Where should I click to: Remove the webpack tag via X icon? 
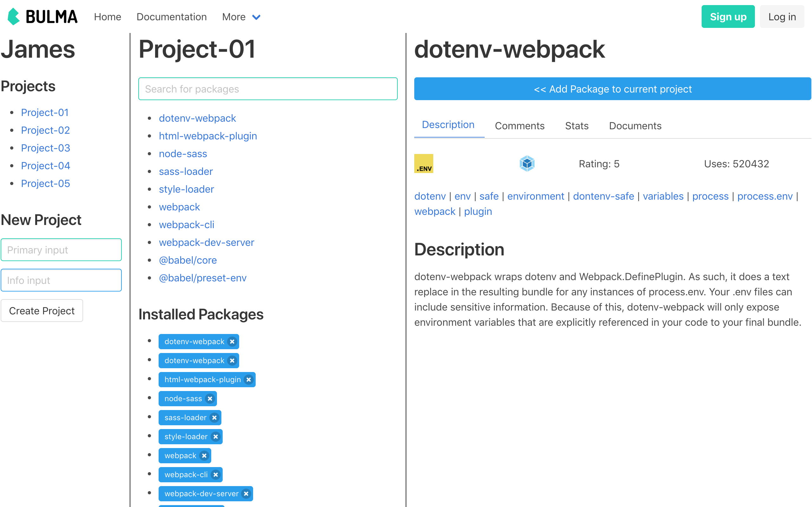click(x=204, y=456)
